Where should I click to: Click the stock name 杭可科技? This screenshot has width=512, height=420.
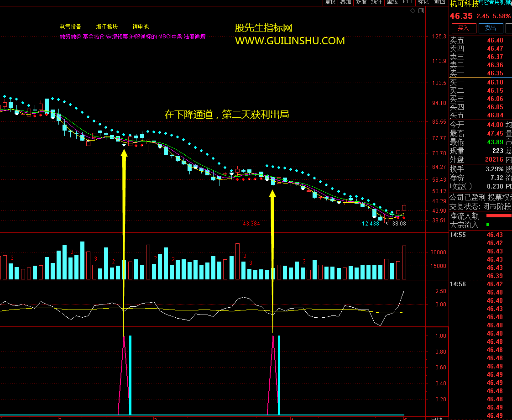[x=465, y=4]
